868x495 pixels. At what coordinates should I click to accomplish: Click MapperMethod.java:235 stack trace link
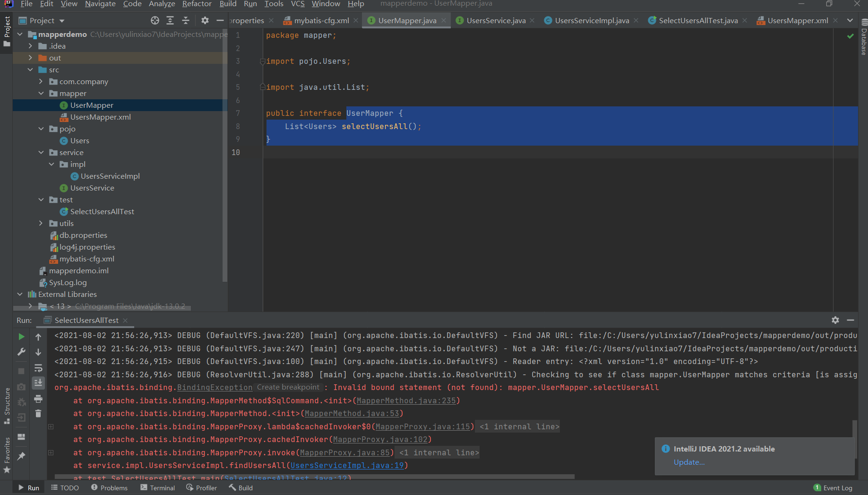406,400
